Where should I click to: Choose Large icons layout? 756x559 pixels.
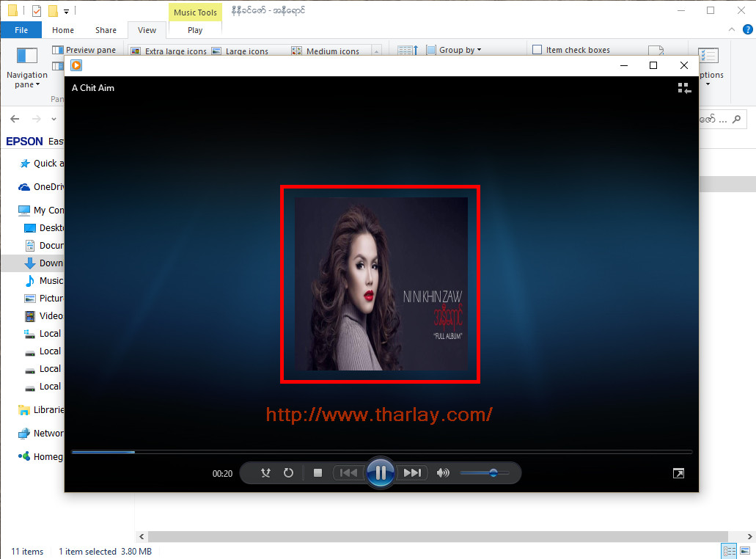[240, 51]
